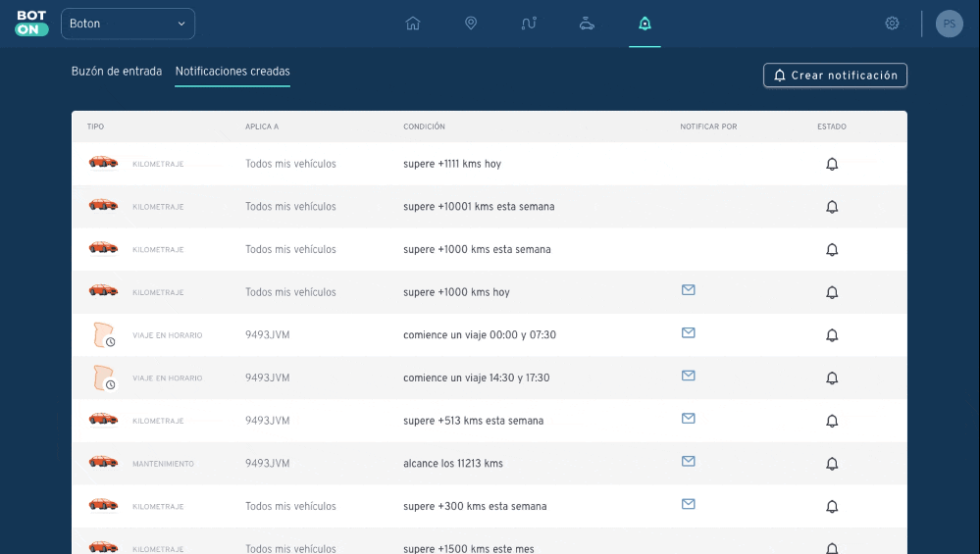This screenshot has width=980, height=554.
Task: Click the BOT ON logo
Action: pyautogui.click(x=31, y=24)
